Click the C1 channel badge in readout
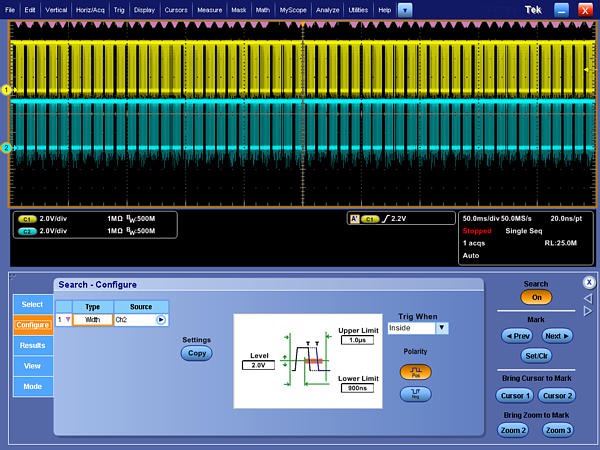 pyautogui.click(x=28, y=217)
